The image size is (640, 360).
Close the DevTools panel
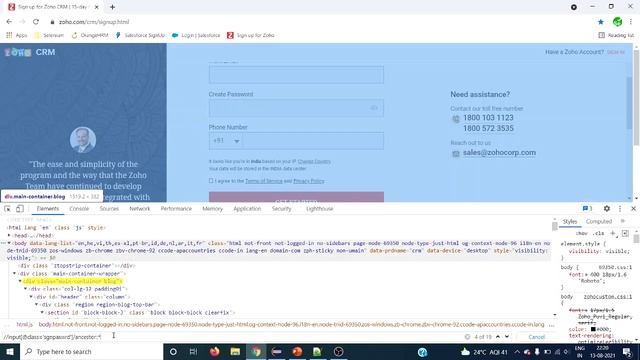[633, 209]
